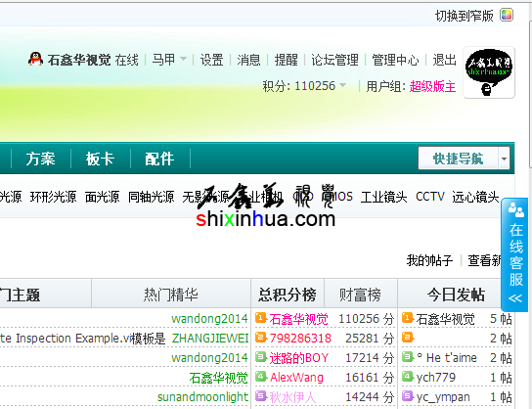
Task: Open the 方案 navigation menu item
Action: point(40,159)
